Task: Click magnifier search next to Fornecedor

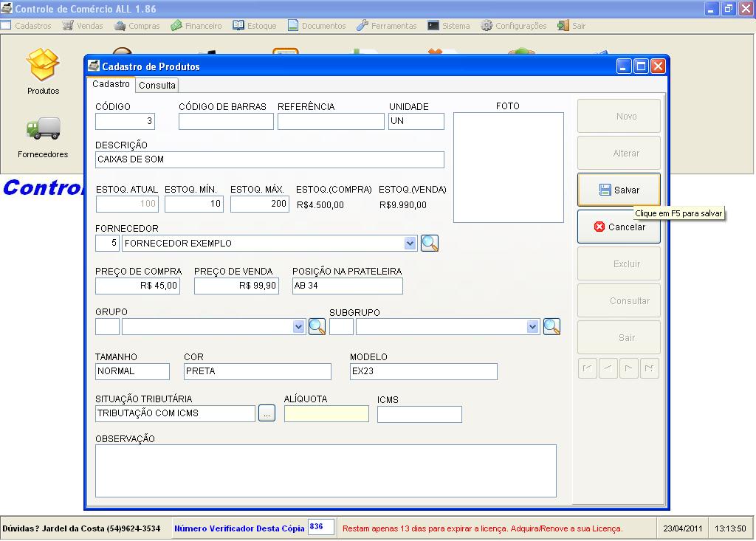Action: tap(430, 244)
